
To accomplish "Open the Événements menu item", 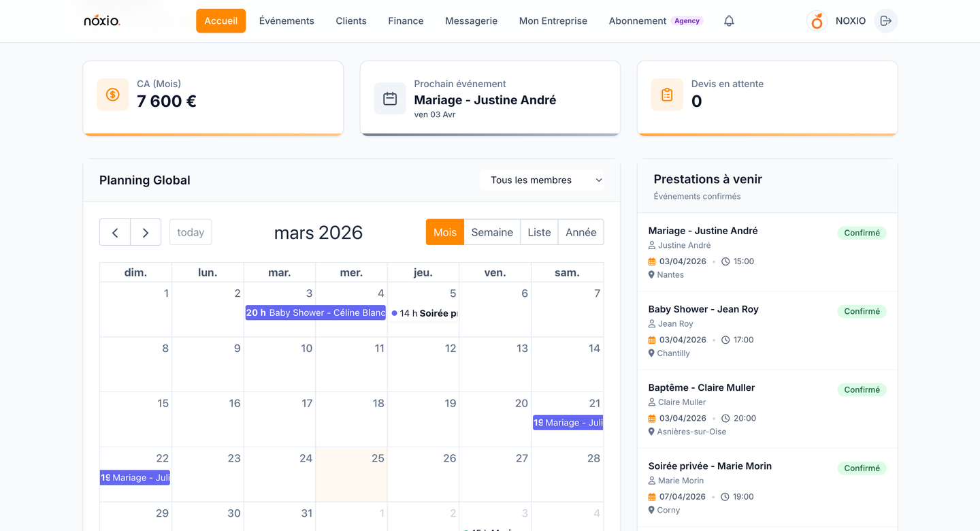I will tap(287, 20).
